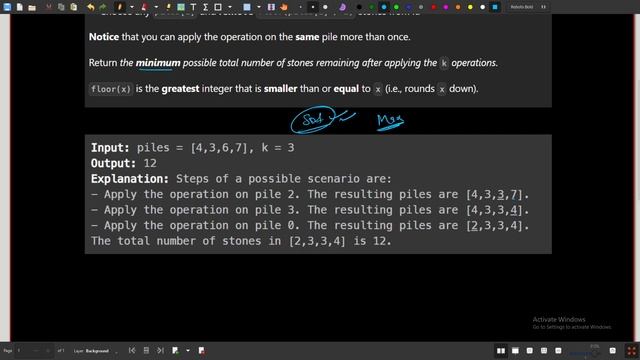Choose the thick line thickness
640x360 pixels.
[x=325, y=7]
